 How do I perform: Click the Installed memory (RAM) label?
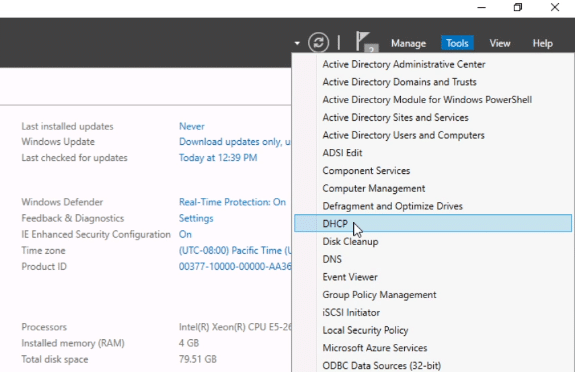73,343
